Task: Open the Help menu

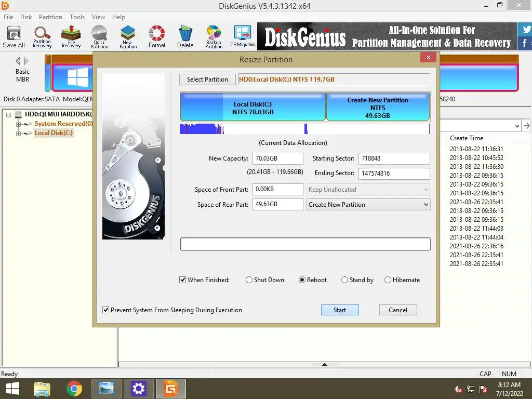Action: tap(118, 17)
